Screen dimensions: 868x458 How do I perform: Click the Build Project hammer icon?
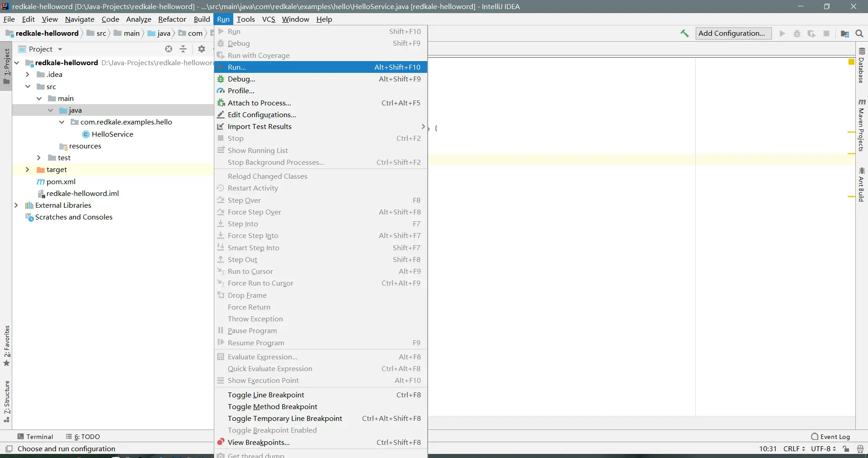(684, 33)
